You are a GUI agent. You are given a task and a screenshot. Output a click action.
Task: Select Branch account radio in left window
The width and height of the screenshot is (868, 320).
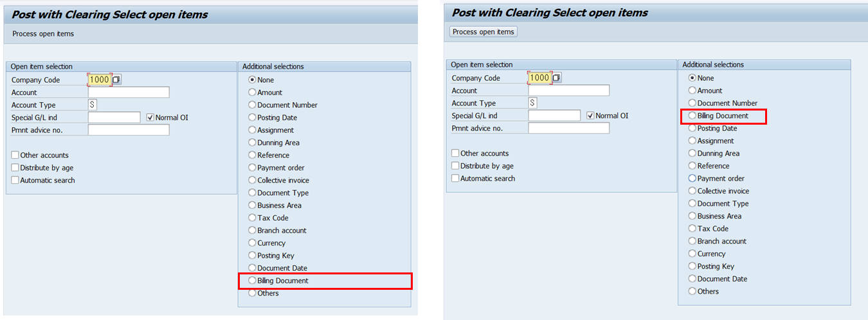point(252,231)
